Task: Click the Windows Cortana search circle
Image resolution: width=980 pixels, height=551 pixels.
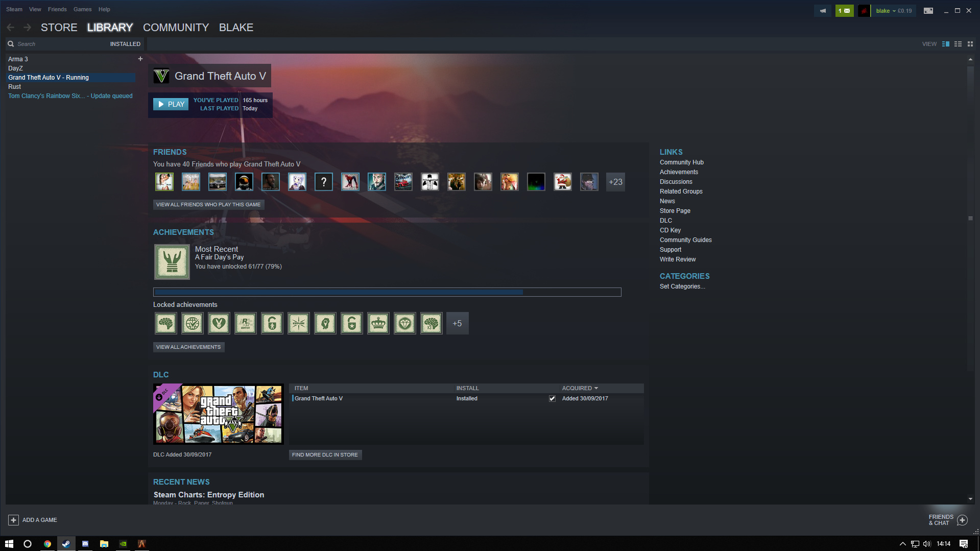Action: [28, 544]
